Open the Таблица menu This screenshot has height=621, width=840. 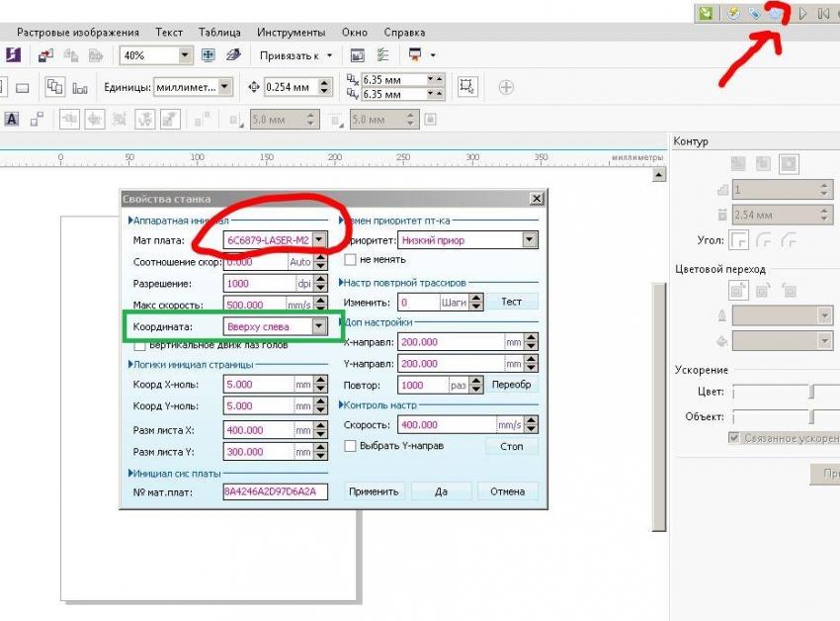point(218,33)
